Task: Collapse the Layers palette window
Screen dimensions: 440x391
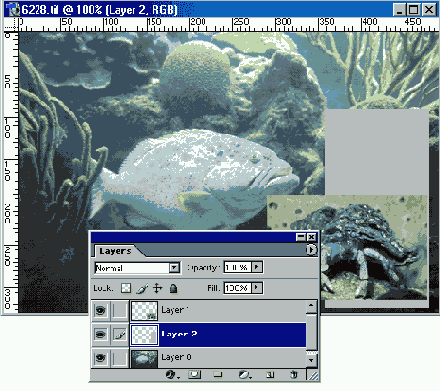Action: point(301,237)
